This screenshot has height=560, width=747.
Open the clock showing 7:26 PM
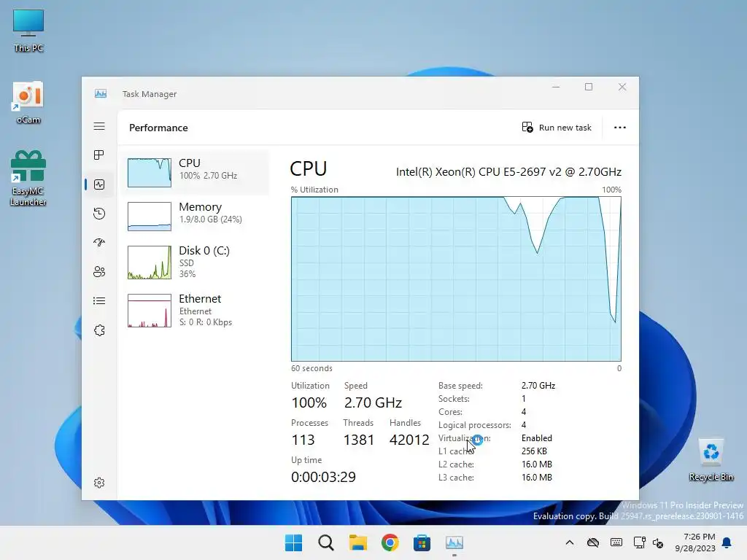[695, 542]
